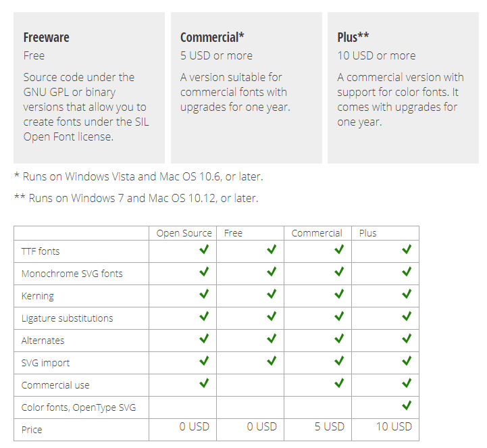Viewport: 487px width, 448px height.
Task: Click the Plus checkmark for Color fonts
Action: [407, 406]
